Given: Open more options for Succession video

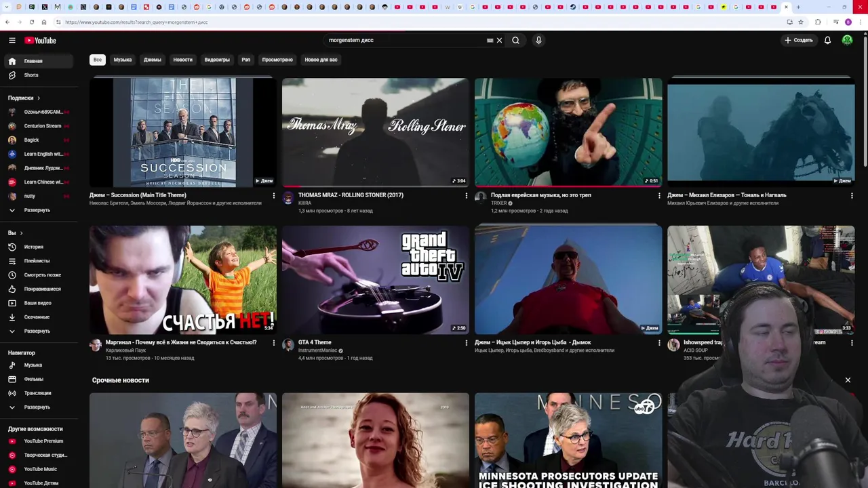Looking at the screenshot, I should point(273,196).
